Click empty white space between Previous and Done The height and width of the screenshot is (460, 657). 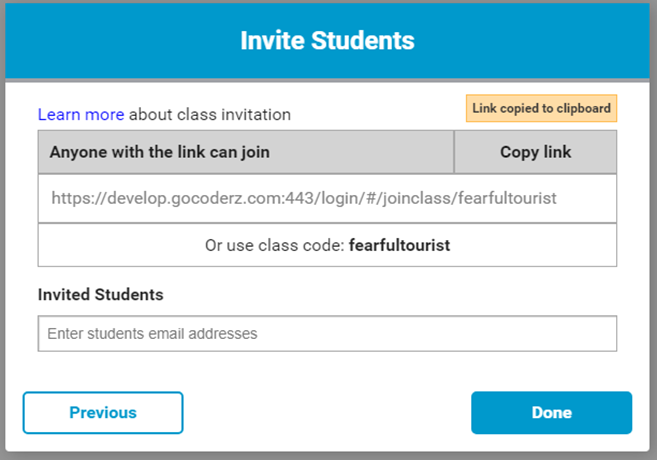327,413
